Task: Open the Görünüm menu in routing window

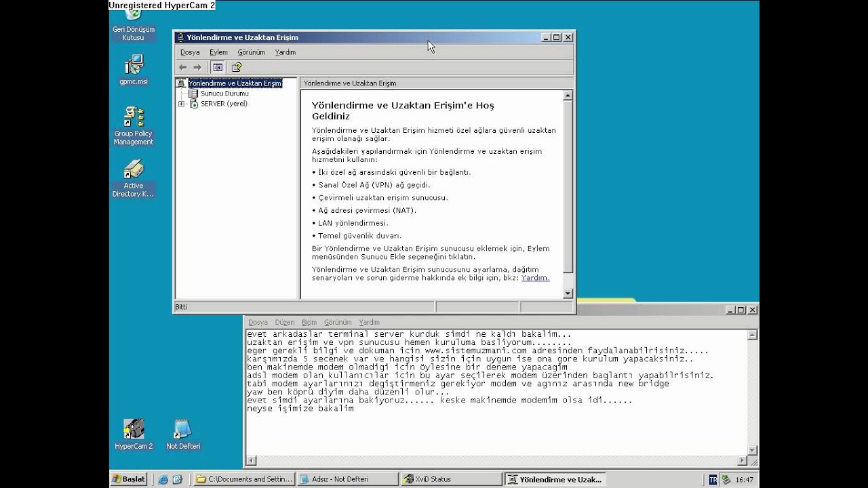Action: point(251,52)
